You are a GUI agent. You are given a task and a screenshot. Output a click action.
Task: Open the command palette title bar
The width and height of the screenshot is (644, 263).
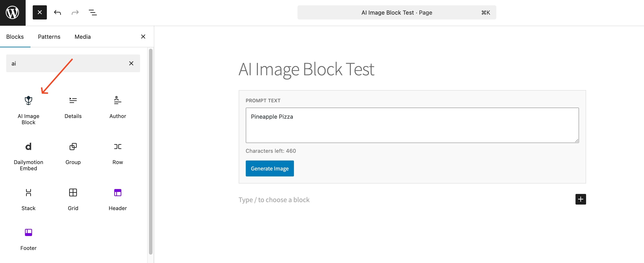(x=397, y=13)
